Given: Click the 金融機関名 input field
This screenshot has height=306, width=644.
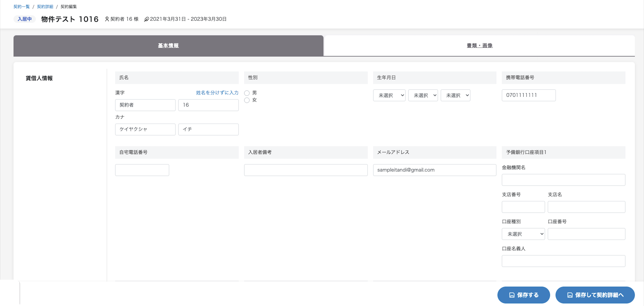Looking at the screenshot, I should tap(563, 180).
